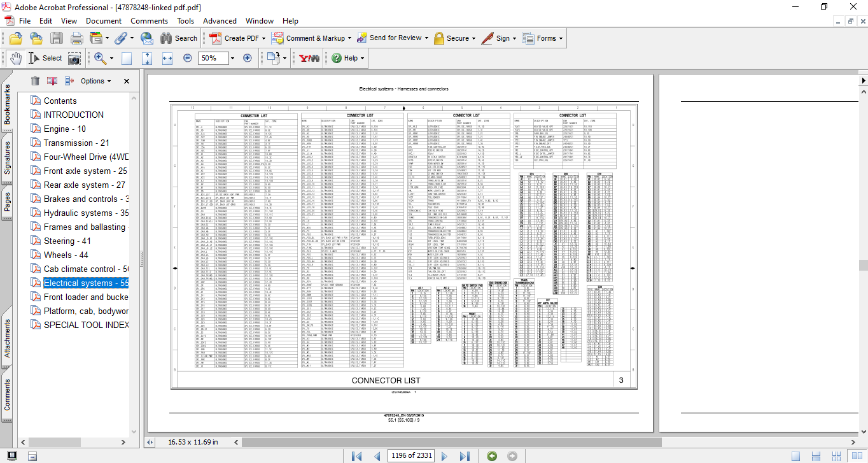
Task: Switch to the Pages side tab
Action: pos(7,201)
